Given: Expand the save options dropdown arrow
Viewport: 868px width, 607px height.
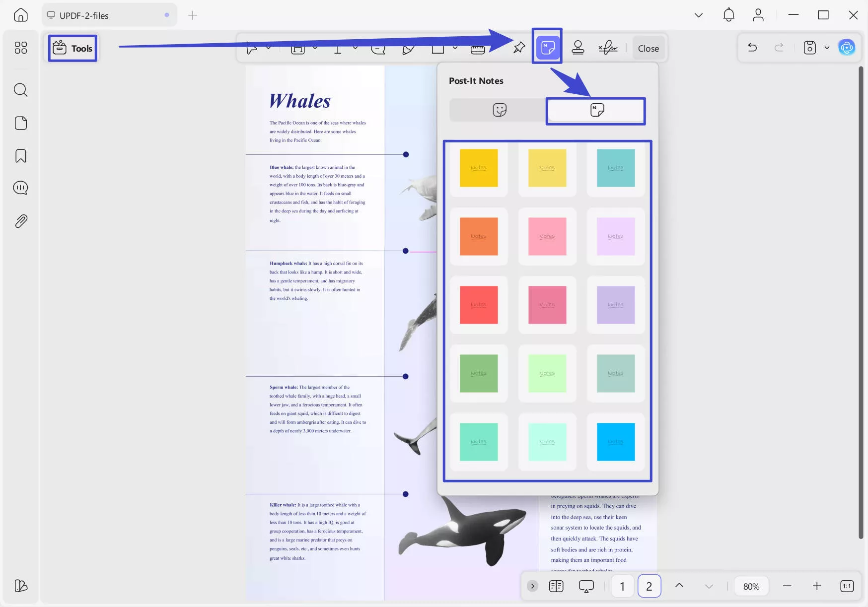Looking at the screenshot, I should 827,48.
